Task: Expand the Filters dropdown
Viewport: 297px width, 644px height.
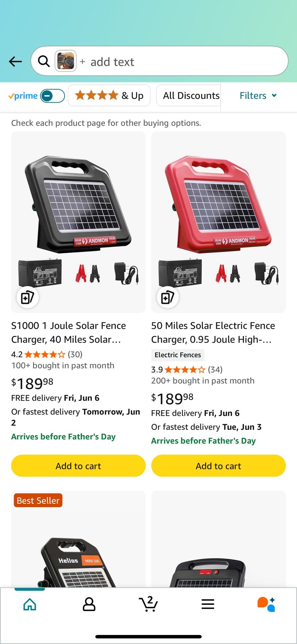Action: coord(258,96)
